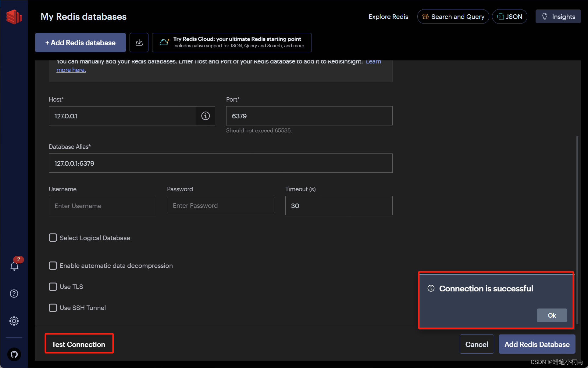
Task: Click 'Should not exceed 65535.' hint text
Action: 259,131
